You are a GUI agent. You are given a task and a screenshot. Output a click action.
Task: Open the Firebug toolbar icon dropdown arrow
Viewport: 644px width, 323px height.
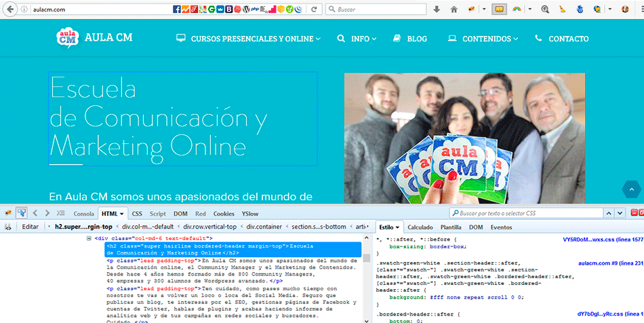point(484,9)
